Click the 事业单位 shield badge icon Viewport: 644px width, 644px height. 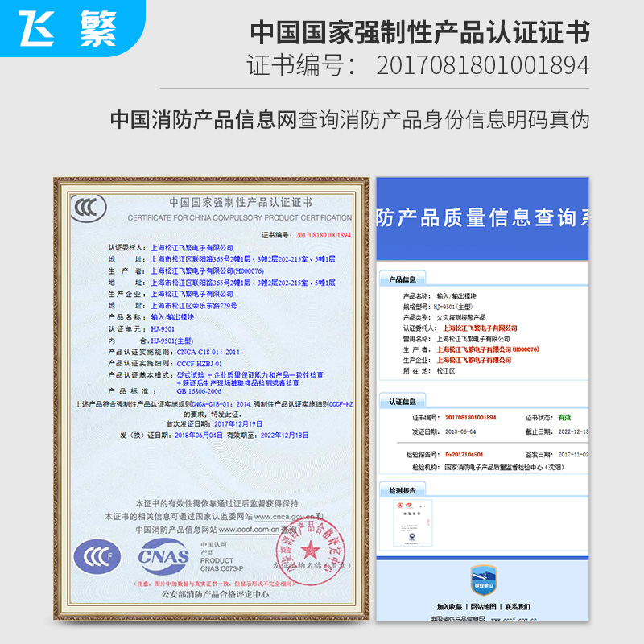[x=484, y=580]
